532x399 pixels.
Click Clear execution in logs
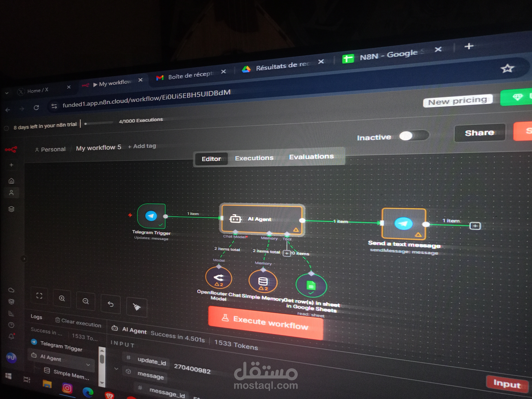click(x=78, y=322)
